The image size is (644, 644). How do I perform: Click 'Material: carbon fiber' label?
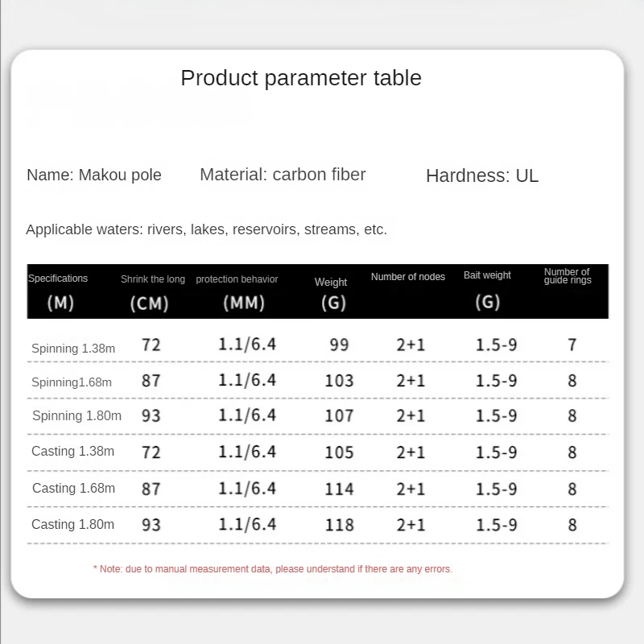click(283, 175)
